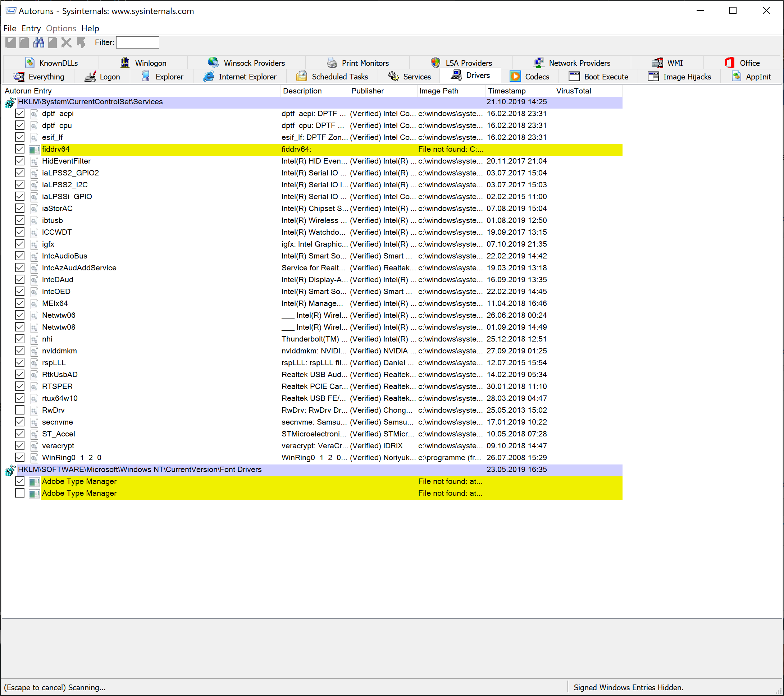Screen dimensions: 784x696
Task: Uncheck the iaStorAC driver checkbox
Action: (20, 209)
